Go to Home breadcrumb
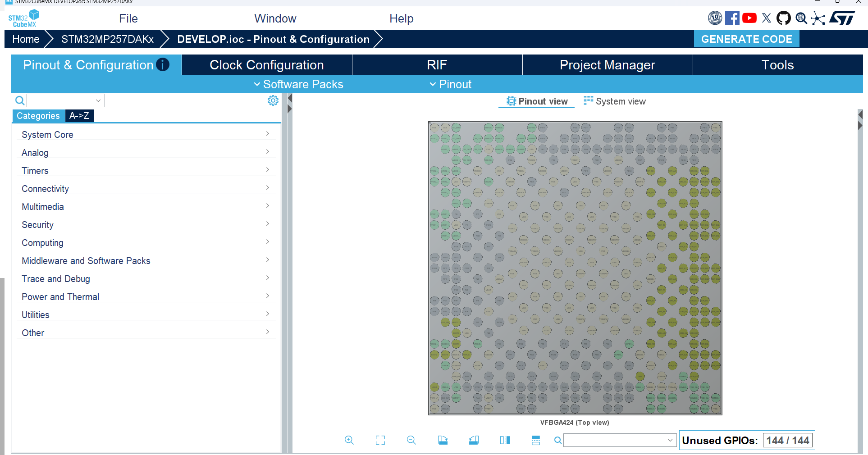The height and width of the screenshot is (455, 868). point(26,39)
